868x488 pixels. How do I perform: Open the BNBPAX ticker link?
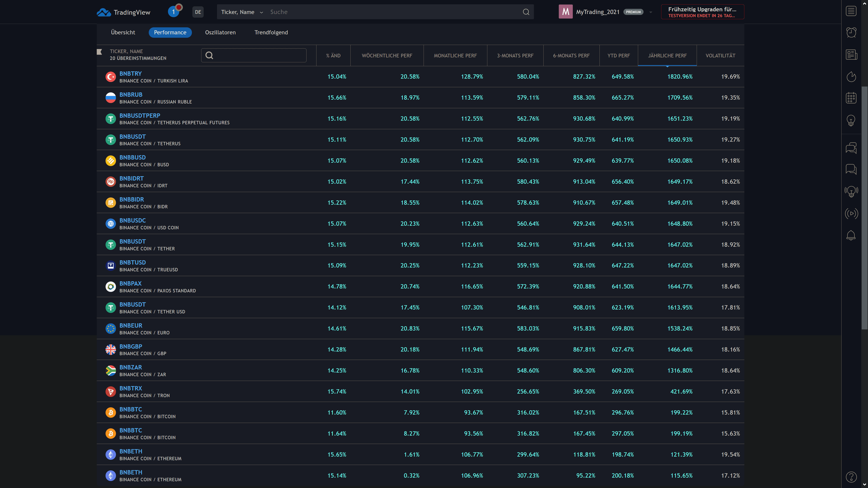click(130, 284)
